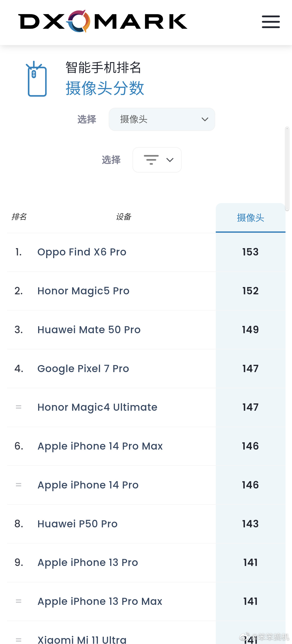Open Oppo Find X6 Pro entry

tap(82, 252)
